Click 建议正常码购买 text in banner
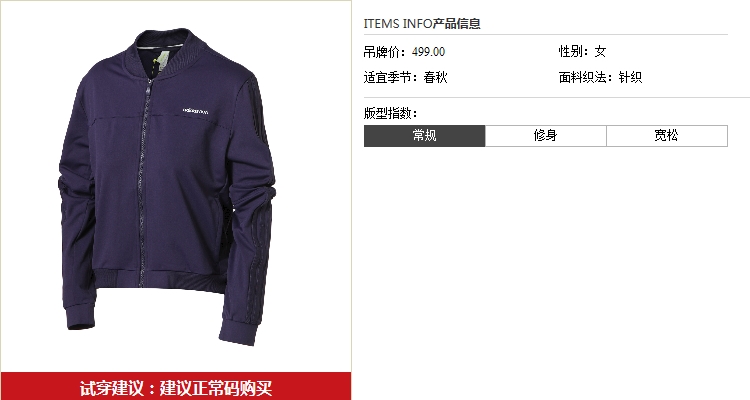Image resolution: width=750 pixels, height=400 pixels. [216, 388]
